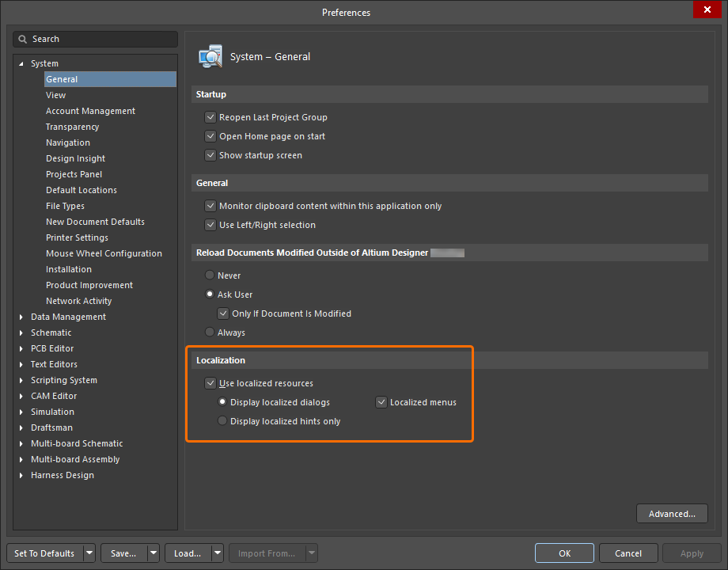Expand the Harness Design node
The height and width of the screenshot is (570, 728).
pos(21,475)
